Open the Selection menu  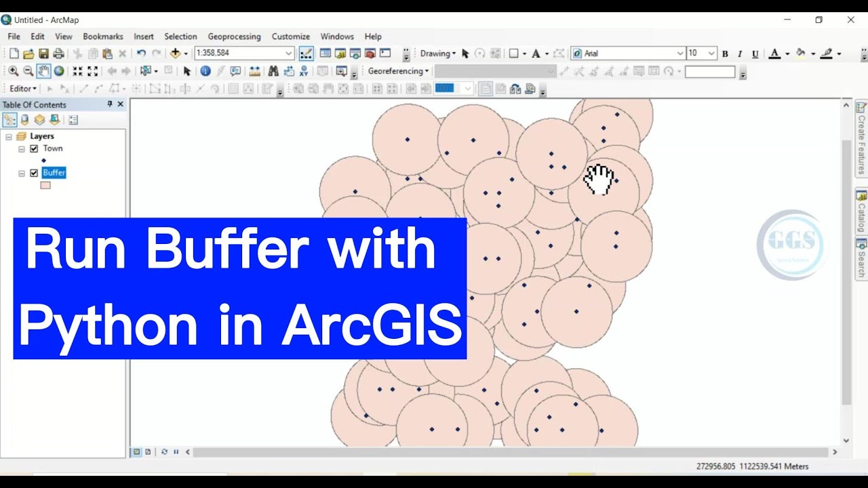click(180, 37)
